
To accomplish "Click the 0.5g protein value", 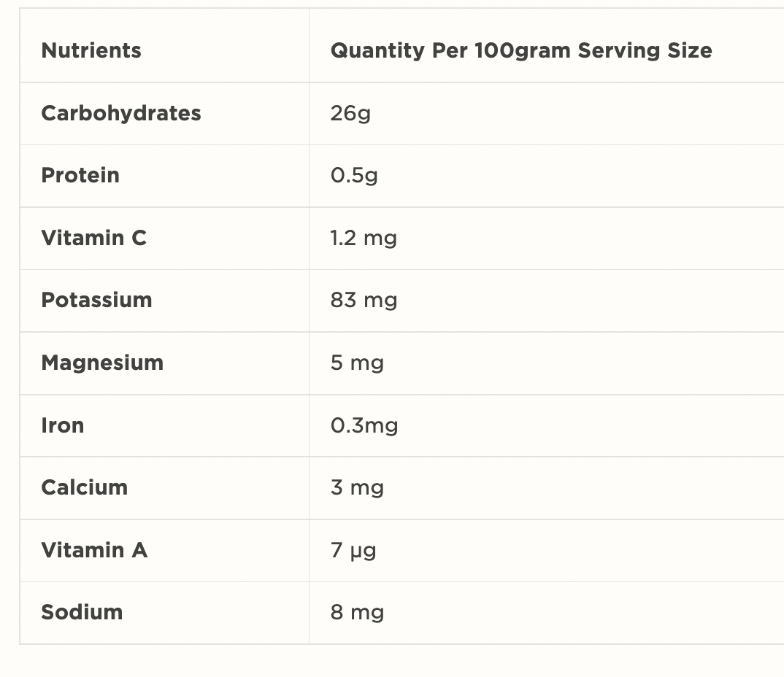I will click(354, 176).
